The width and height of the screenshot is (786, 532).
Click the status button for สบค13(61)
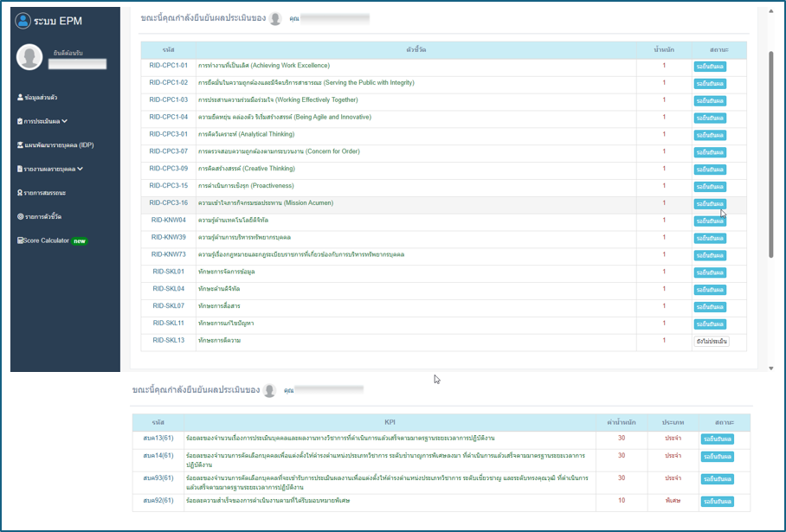pos(718,439)
